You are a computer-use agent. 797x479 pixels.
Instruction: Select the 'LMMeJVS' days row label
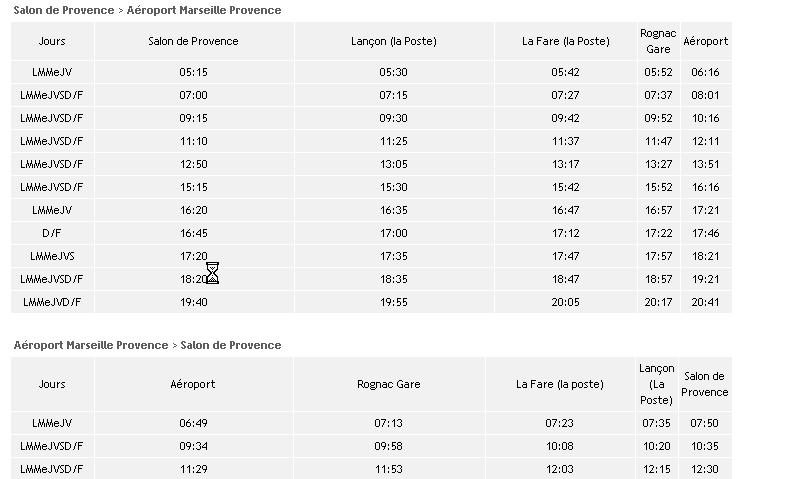coord(52,256)
